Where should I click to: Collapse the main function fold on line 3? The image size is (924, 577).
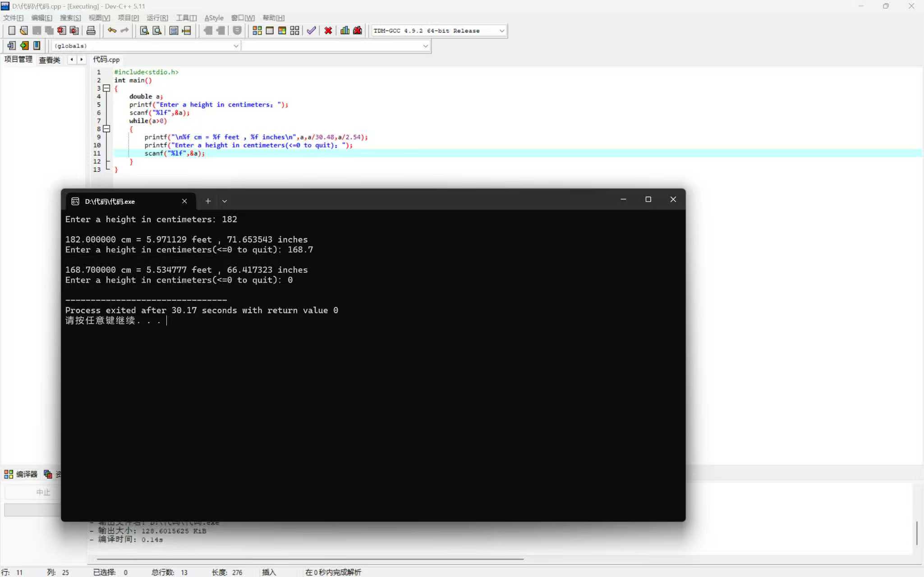(x=106, y=88)
